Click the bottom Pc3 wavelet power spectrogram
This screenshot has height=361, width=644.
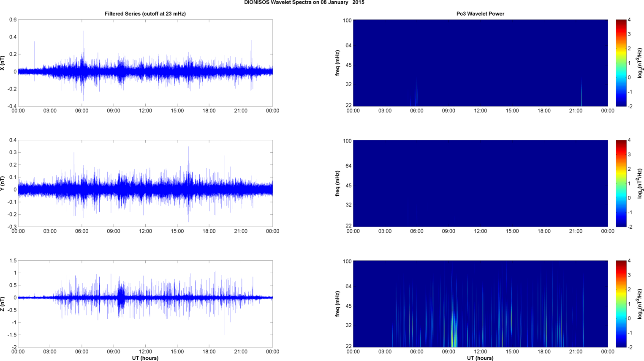point(480,304)
